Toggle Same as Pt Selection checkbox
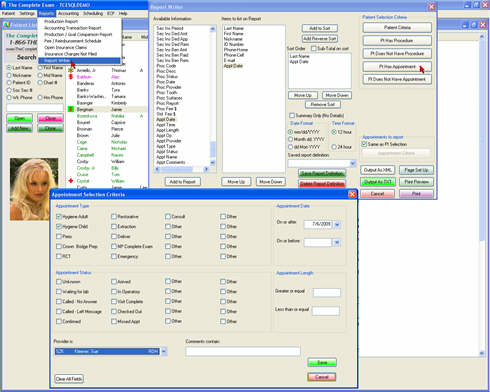The height and width of the screenshot is (392, 490). pyautogui.click(x=364, y=144)
